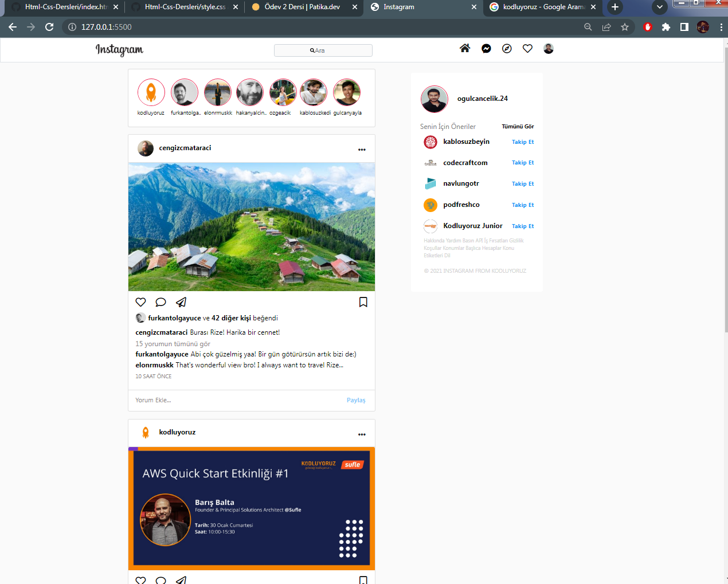Reload the current page
The width and height of the screenshot is (728, 584).
pyautogui.click(x=49, y=27)
